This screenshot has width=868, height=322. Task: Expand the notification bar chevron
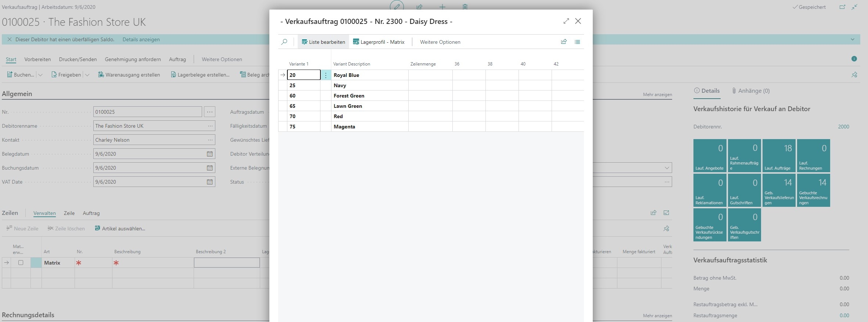(x=852, y=39)
